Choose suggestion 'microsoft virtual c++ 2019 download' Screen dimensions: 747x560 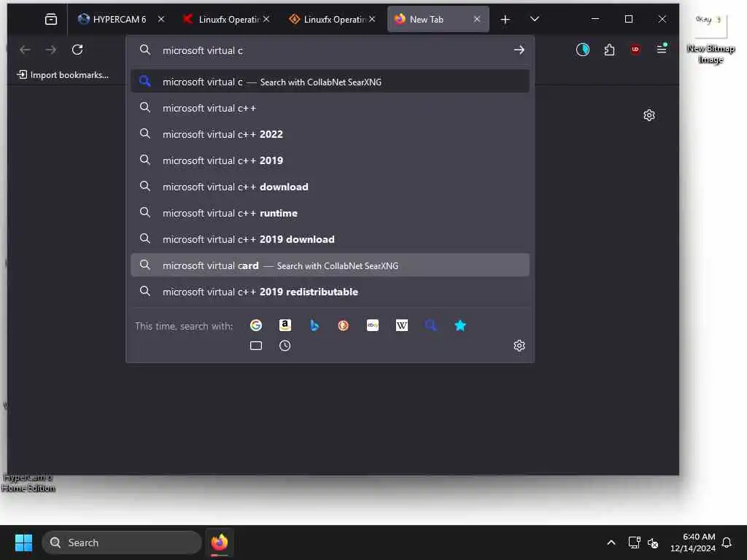pyautogui.click(x=330, y=239)
